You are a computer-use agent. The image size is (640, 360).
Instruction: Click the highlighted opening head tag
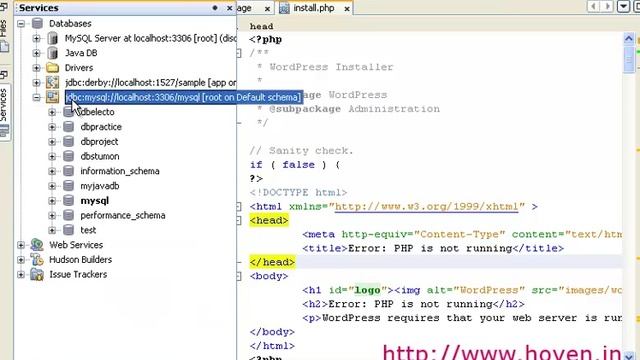(269, 221)
